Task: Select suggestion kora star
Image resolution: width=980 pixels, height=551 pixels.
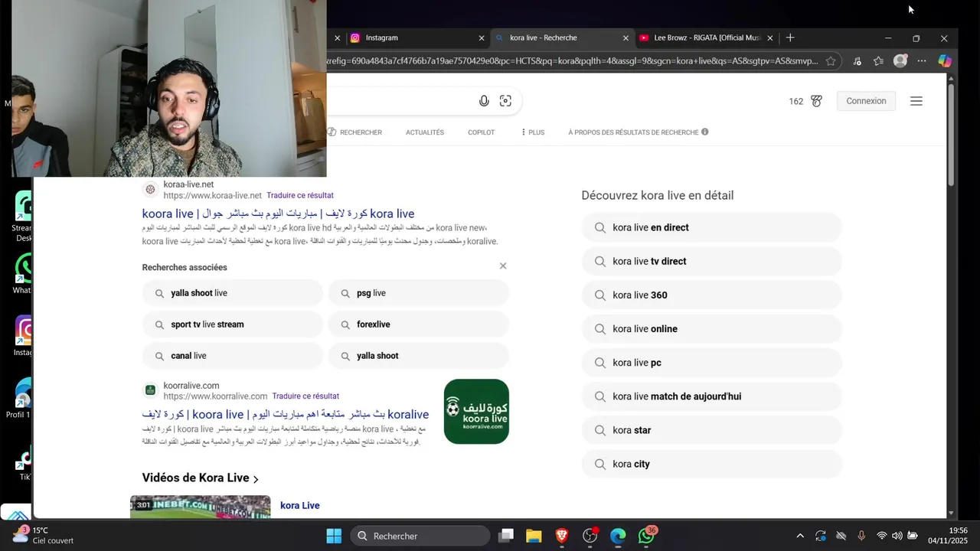Action: 712,430
